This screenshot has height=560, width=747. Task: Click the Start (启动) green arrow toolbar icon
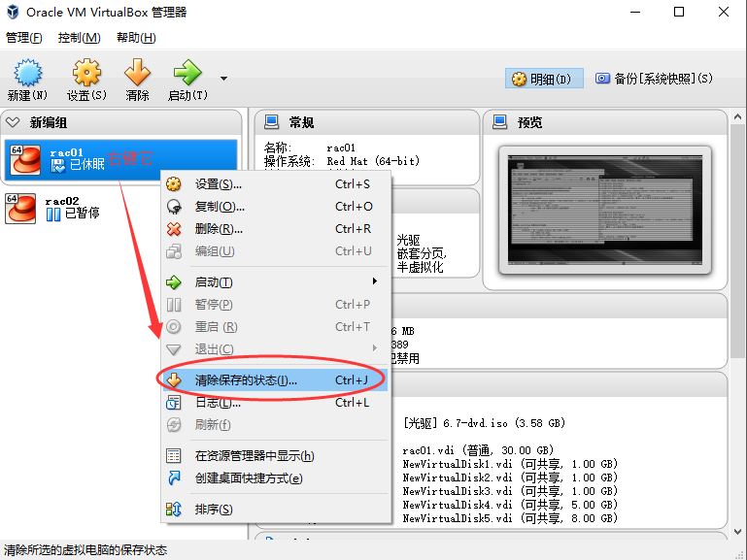tap(187, 73)
